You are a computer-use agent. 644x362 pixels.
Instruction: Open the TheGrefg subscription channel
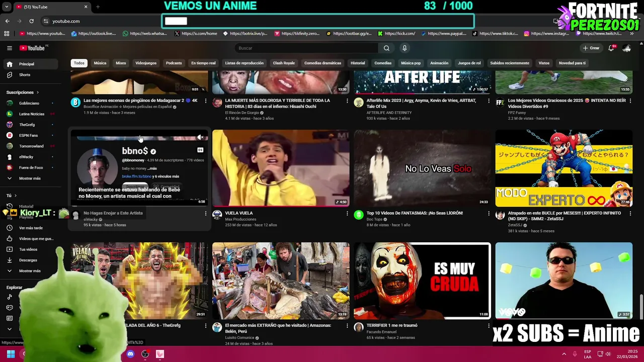point(31,125)
